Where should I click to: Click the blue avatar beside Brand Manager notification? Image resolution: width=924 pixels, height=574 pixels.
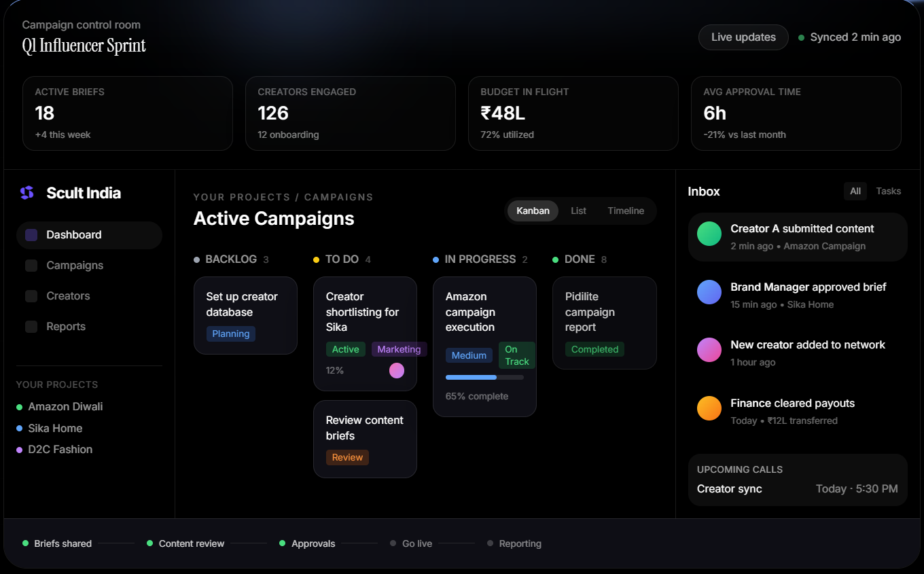tap(709, 292)
